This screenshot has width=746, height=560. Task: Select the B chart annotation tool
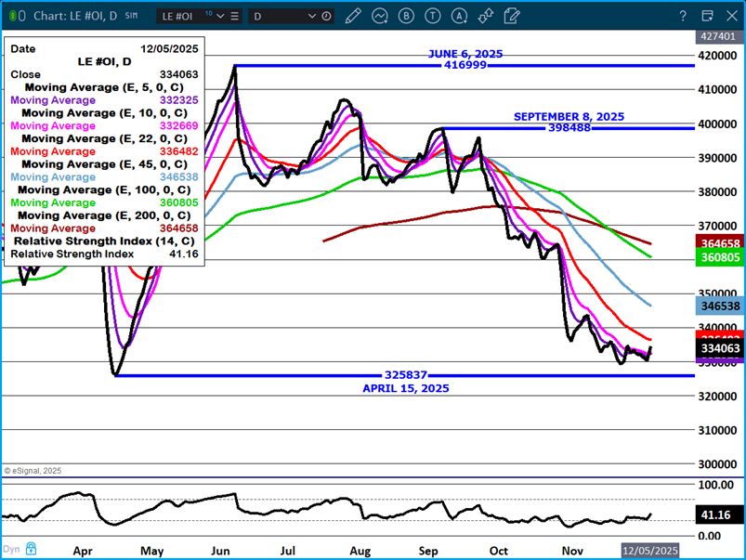click(x=406, y=15)
